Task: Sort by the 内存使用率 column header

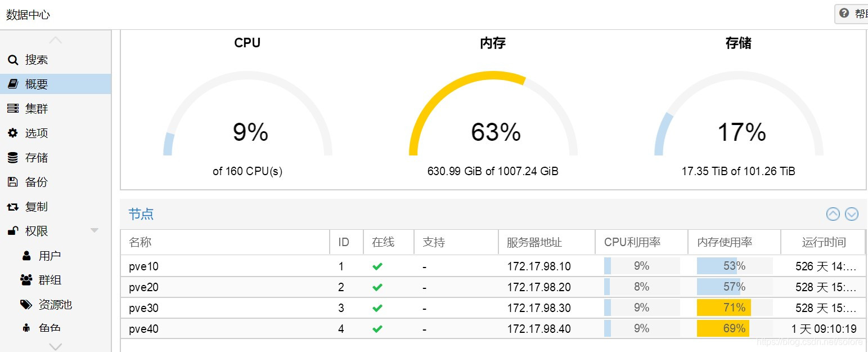Action: pos(735,242)
